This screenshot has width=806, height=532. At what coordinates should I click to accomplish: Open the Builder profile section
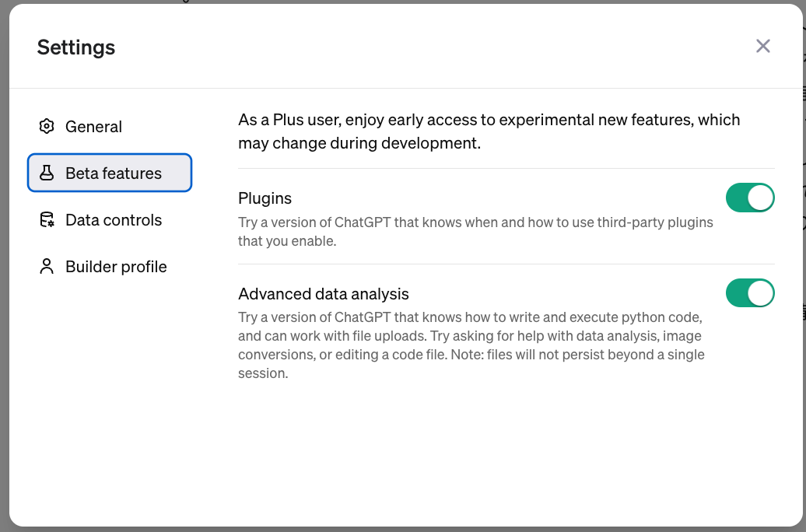(116, 267)
